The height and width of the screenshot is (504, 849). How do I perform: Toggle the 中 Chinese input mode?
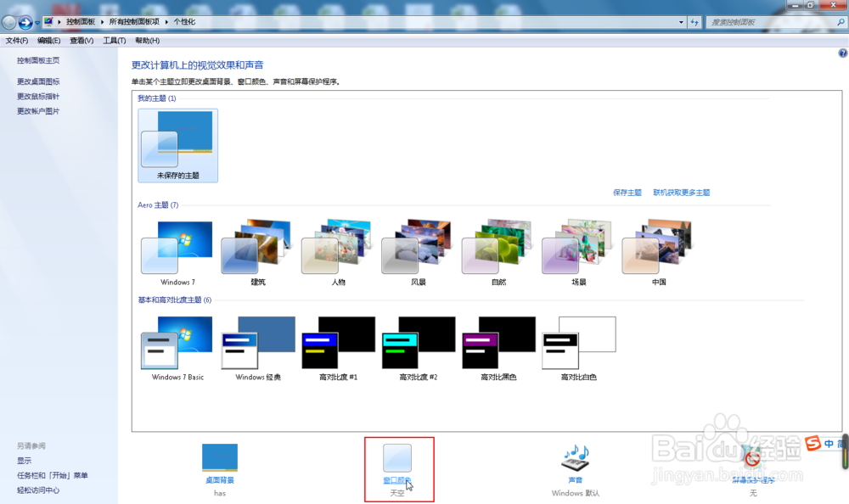[x=829, y=444]
